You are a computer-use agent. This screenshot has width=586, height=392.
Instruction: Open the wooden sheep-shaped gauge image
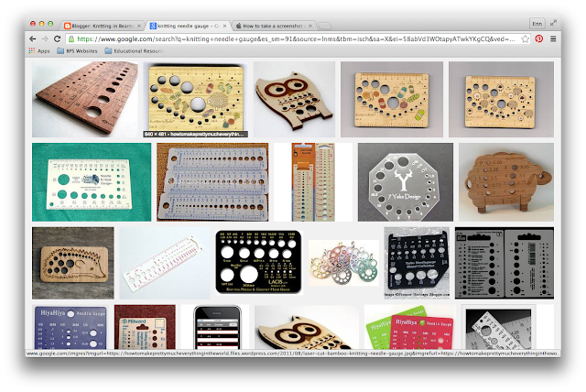[x=506, y=182]
